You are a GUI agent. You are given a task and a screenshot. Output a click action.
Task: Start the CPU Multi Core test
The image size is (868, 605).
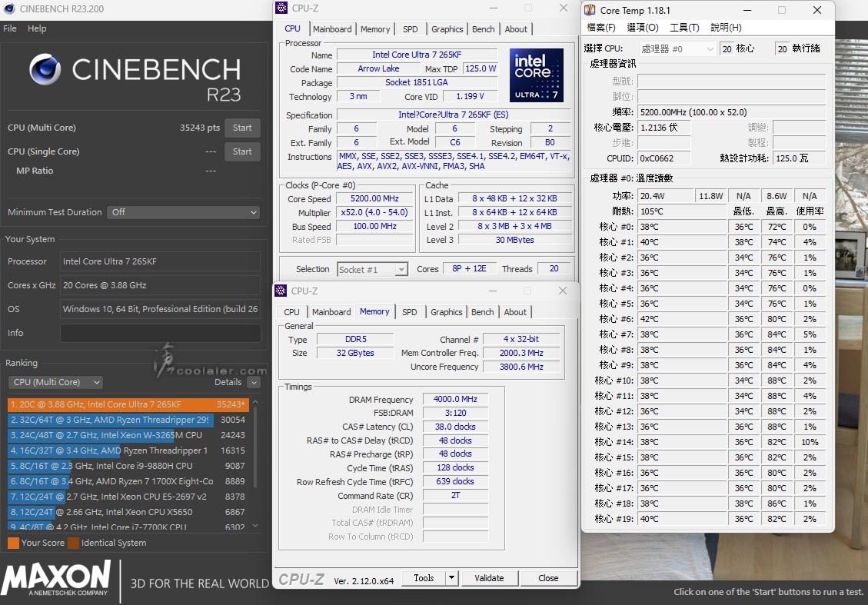(242, 128)
